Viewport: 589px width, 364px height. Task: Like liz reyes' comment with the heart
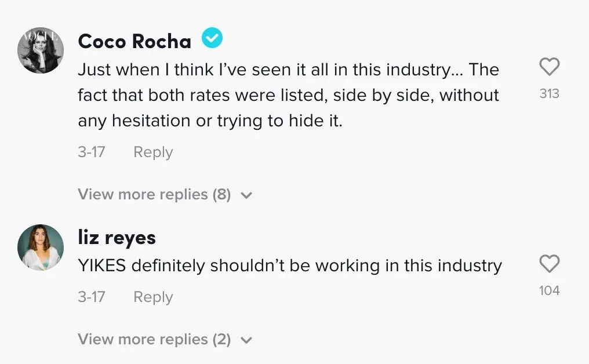tap(549, 263)
